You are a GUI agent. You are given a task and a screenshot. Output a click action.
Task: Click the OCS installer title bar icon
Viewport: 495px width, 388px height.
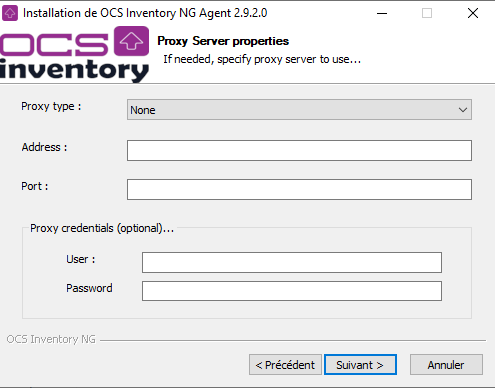pos(10,13)
